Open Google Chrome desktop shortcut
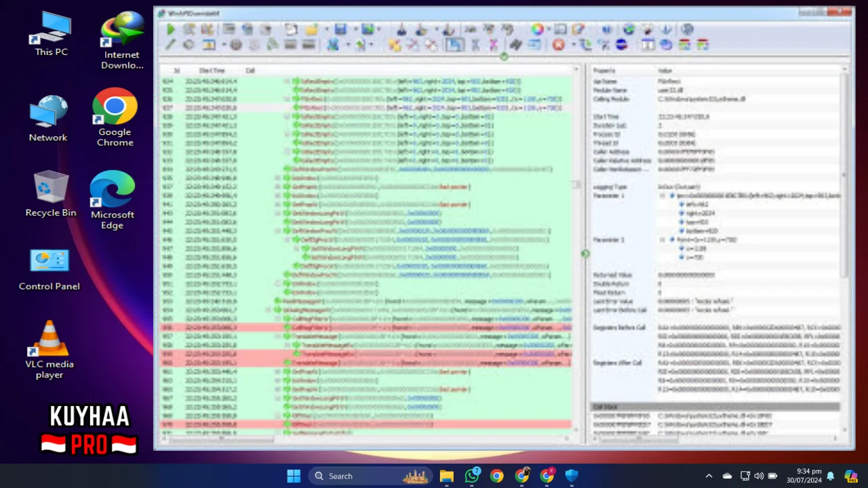Image resolution: width=868 pixels, height=488 pixels. pos(115,117)
